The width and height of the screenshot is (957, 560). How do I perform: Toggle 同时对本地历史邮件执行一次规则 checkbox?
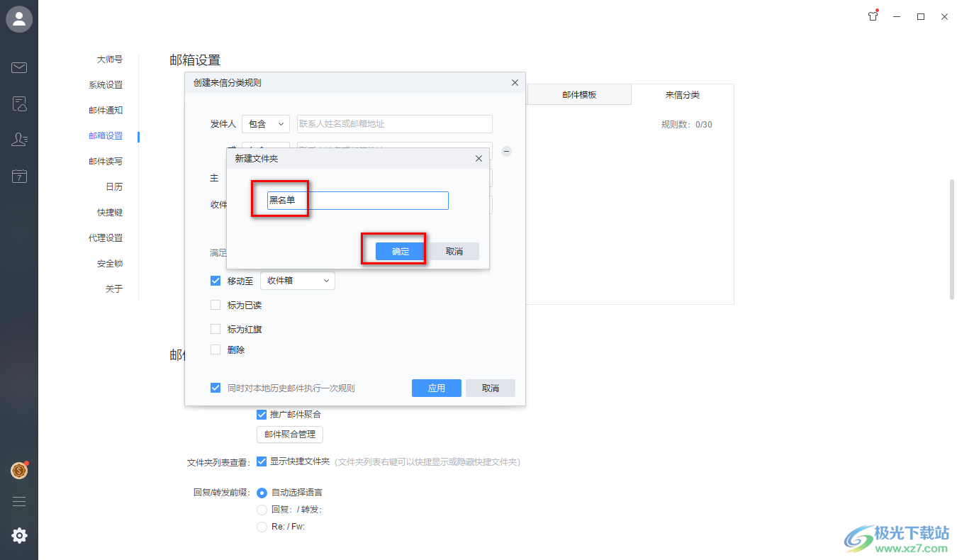[x=216, y=388]
